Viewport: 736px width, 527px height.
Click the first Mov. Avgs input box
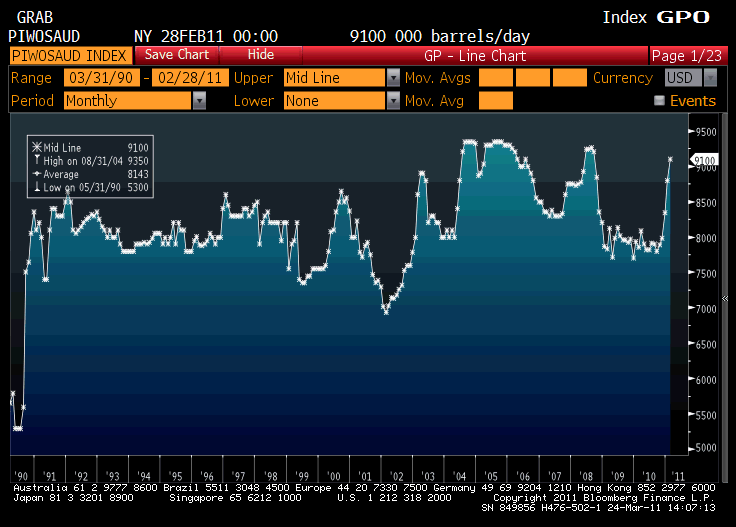click(x=496, y=78)
